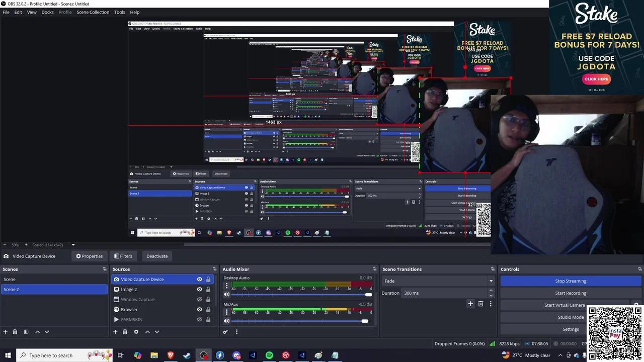Open Tools menu
This screenshot has width=644, height=362.
[x=120, y=12]
